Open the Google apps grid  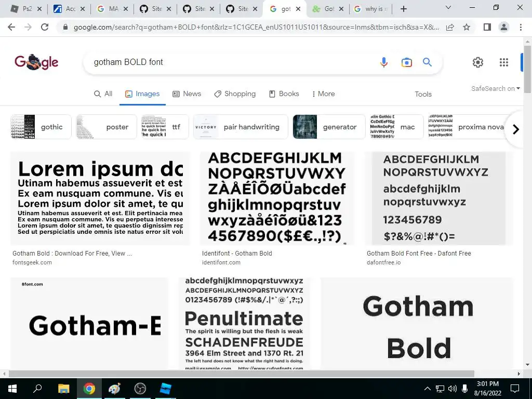tap(504, 62)
